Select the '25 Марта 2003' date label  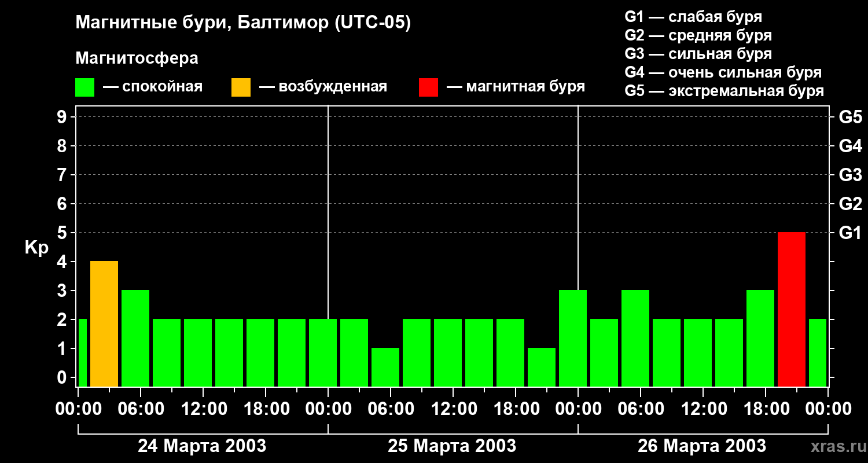452,446
